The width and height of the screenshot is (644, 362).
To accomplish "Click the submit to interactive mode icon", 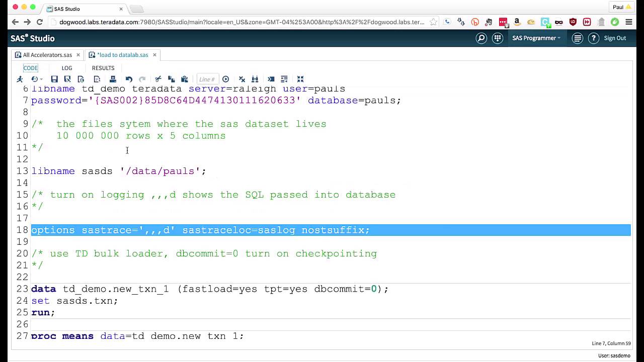I will (271, 79).
